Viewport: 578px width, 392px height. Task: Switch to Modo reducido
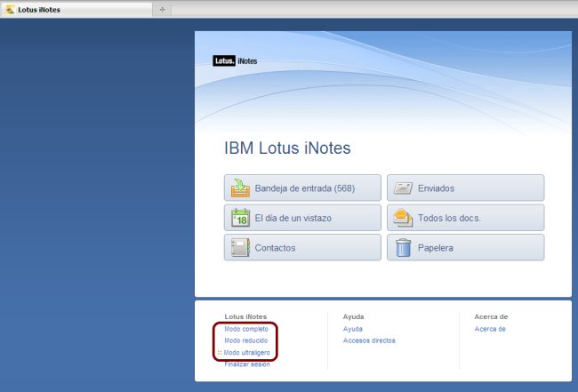[x=245, y=340]
